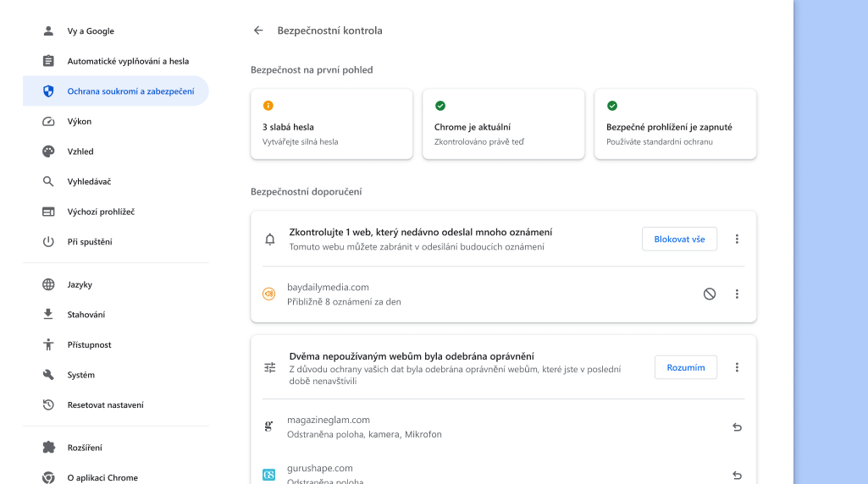Click the sliders icon in removed permissions section
868x484 pixels.
[x=269, y=367]
